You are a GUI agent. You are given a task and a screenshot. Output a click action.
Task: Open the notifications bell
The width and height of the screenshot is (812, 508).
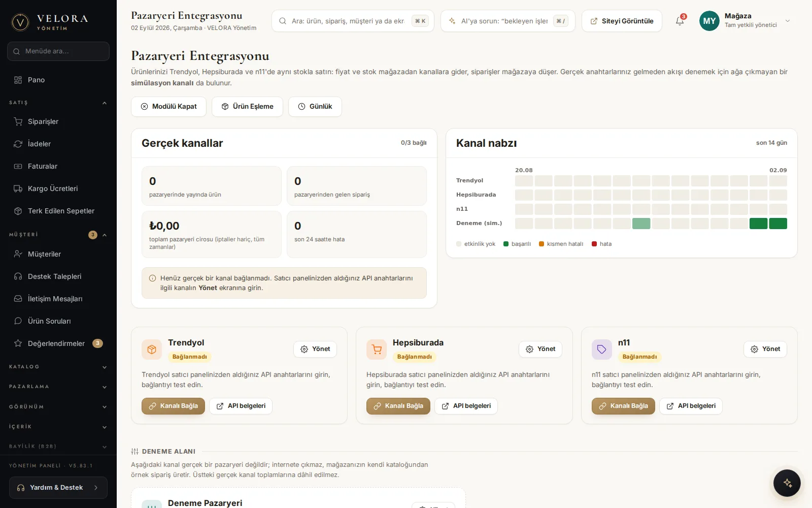(x=680, y=21)
